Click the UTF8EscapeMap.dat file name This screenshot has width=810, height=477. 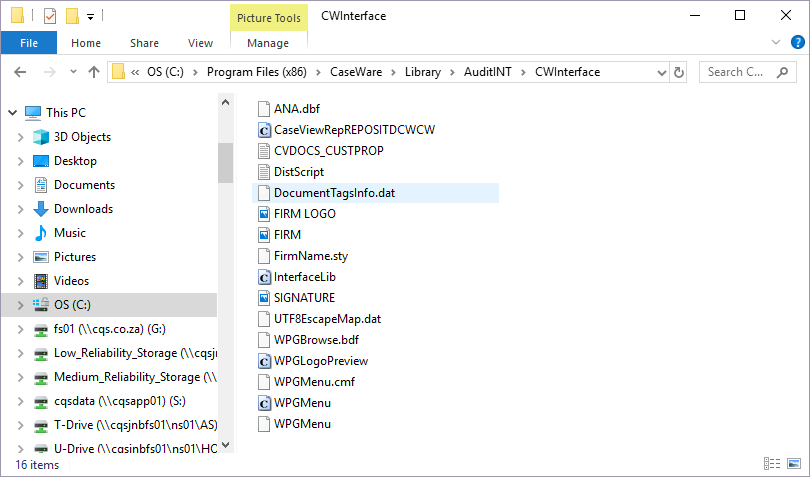point(328,319)
